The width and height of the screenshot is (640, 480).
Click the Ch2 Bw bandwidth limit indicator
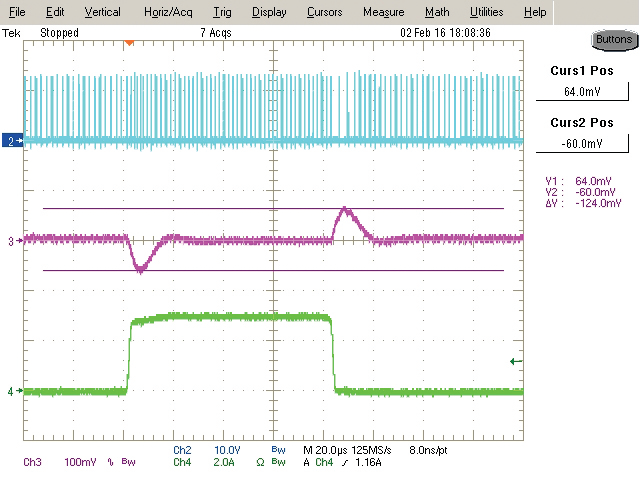point(278,450)
